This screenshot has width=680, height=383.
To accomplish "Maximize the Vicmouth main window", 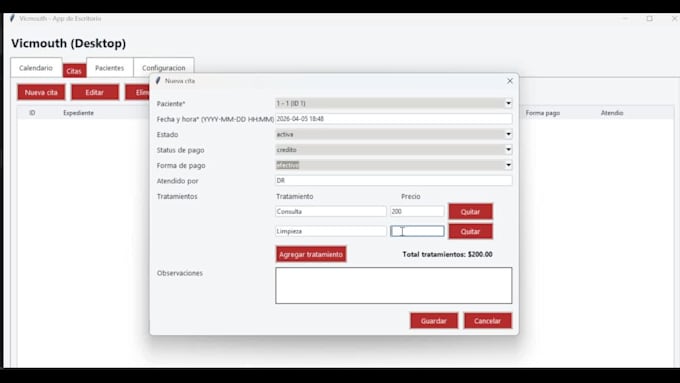I will [x=649, y=19].
